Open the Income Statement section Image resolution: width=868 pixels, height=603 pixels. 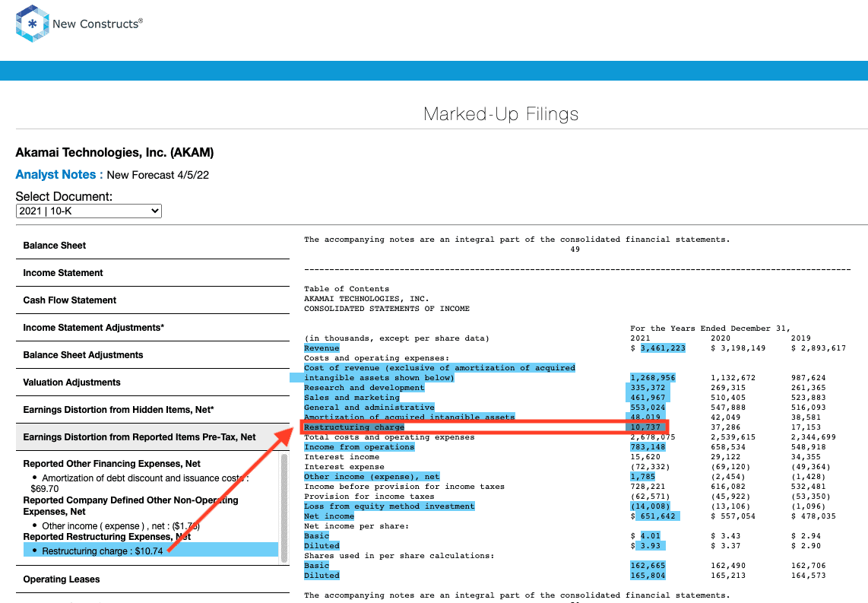(152, 273)
